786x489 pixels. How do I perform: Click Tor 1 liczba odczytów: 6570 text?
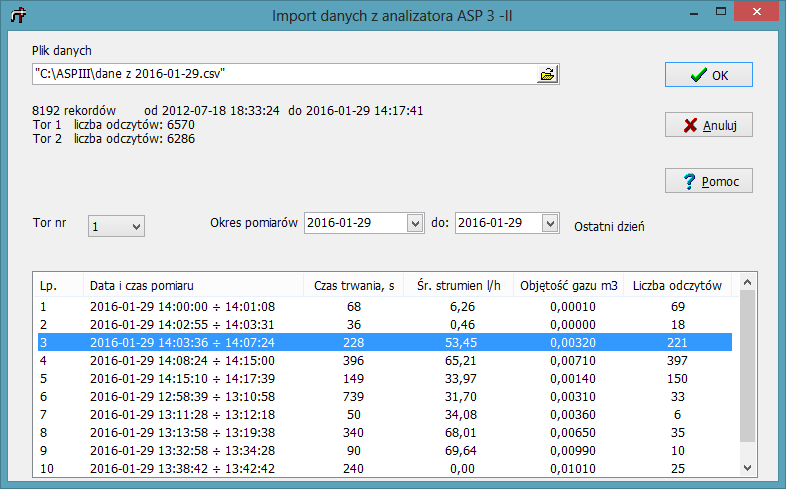click(114, 125)
